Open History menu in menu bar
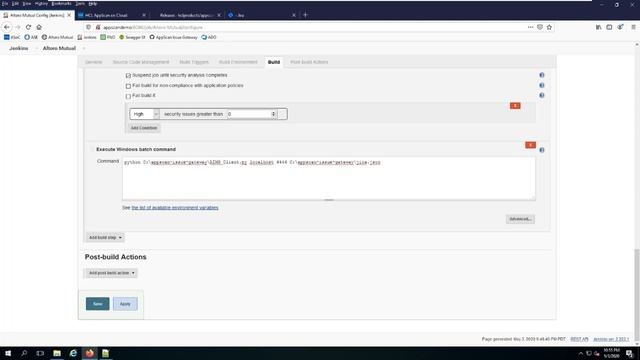 pos(41,3)
